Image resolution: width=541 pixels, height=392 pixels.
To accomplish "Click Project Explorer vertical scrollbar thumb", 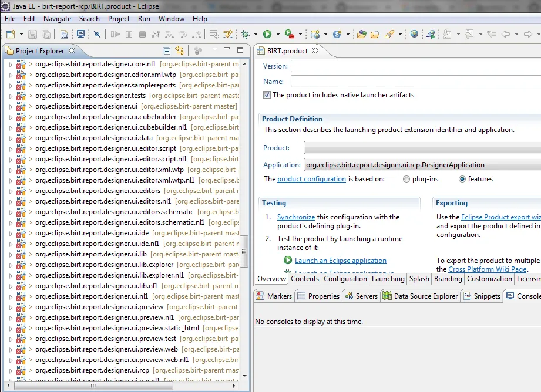I will (244, 251).
